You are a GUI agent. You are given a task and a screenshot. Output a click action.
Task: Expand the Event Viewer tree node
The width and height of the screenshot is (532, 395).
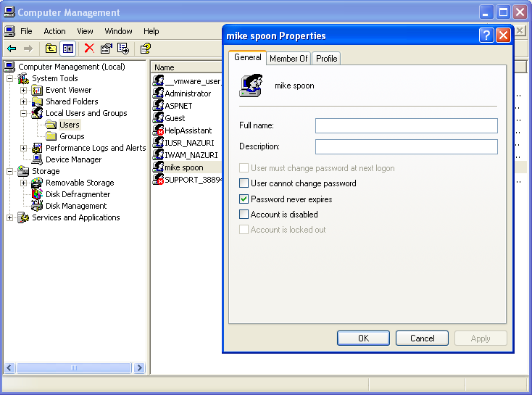coord(23,91)
